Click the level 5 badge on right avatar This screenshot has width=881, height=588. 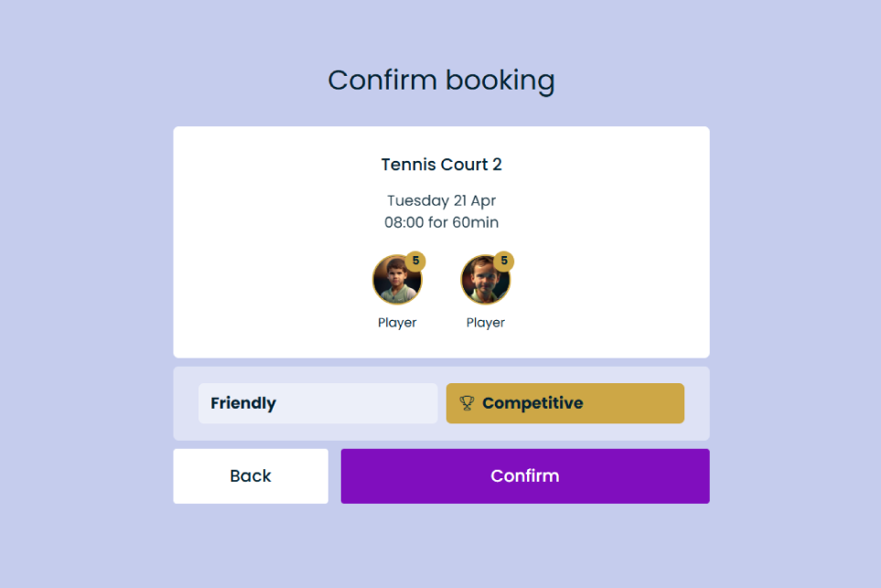pos(504,261)
